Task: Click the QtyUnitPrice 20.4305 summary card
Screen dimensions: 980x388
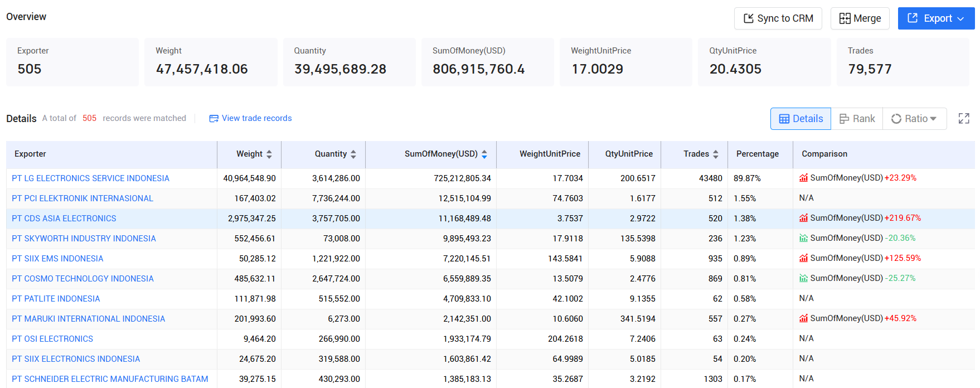Action: click(764, 62)
